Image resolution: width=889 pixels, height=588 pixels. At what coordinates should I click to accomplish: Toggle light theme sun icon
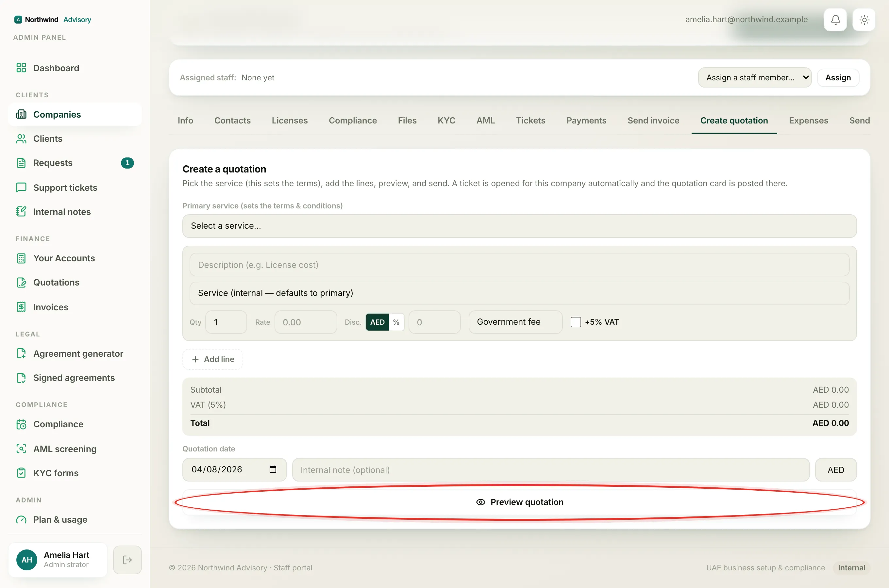[864, 20]
